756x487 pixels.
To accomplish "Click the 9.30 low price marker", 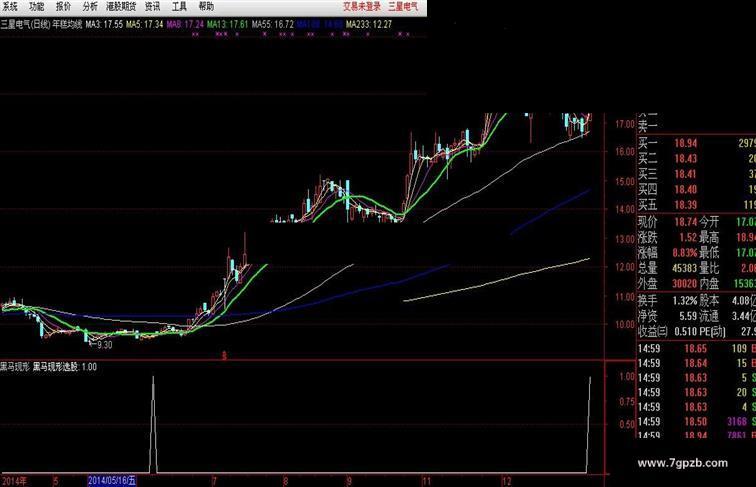I will [104, 345].
